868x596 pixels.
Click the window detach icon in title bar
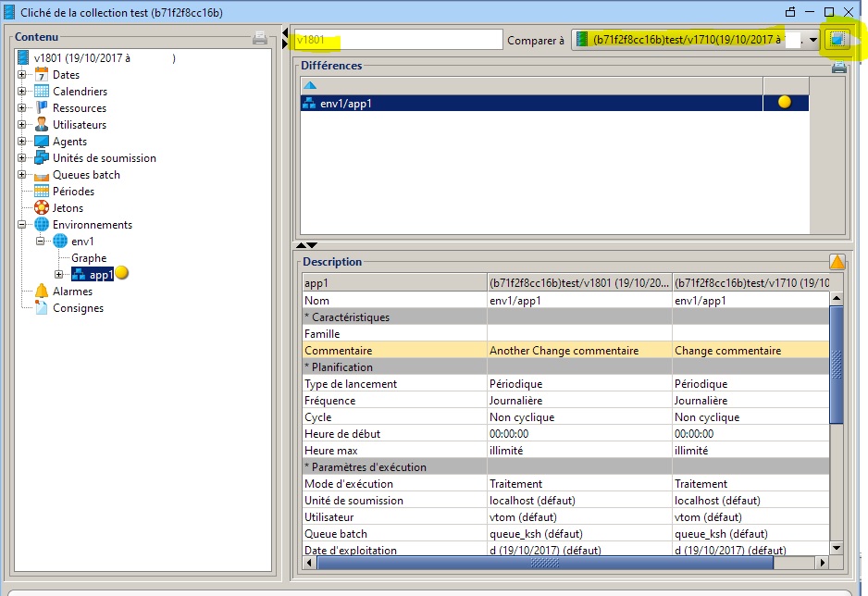coord(790,12)
